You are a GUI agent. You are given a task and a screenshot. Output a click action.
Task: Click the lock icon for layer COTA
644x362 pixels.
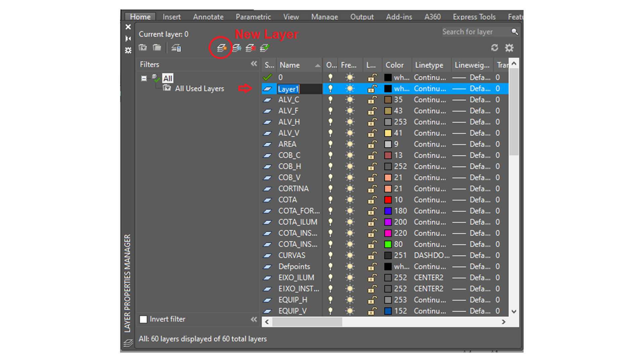click(372, 200)
